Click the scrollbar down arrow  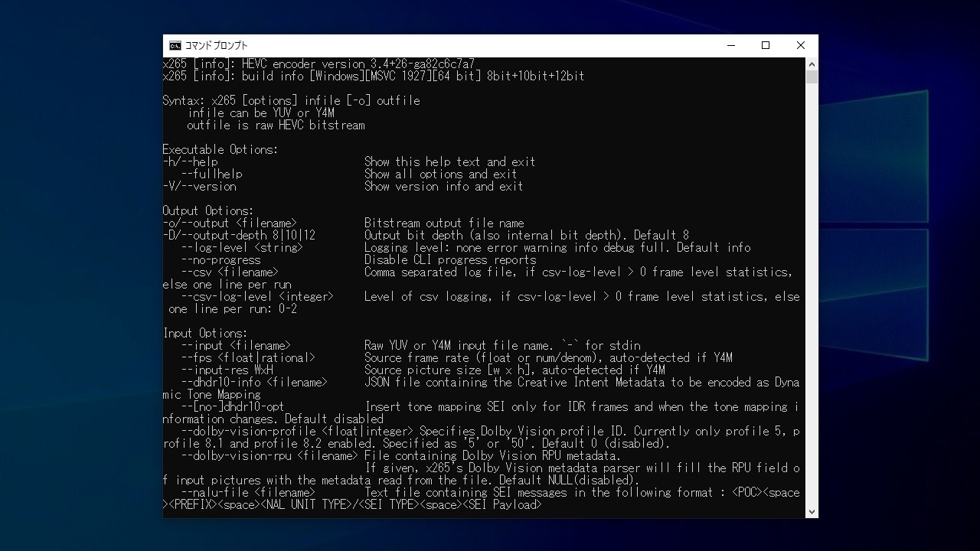[812, 511]
